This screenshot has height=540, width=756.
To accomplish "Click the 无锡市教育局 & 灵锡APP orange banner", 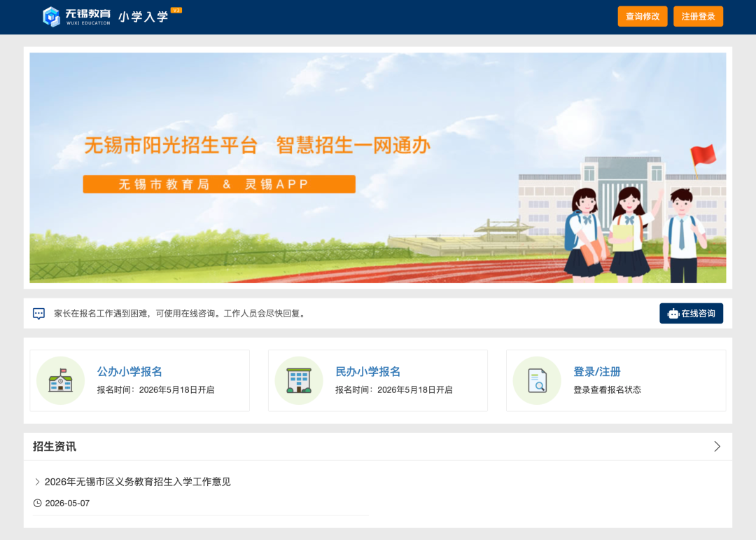I will pyautogui.click(x=219, y=184).
